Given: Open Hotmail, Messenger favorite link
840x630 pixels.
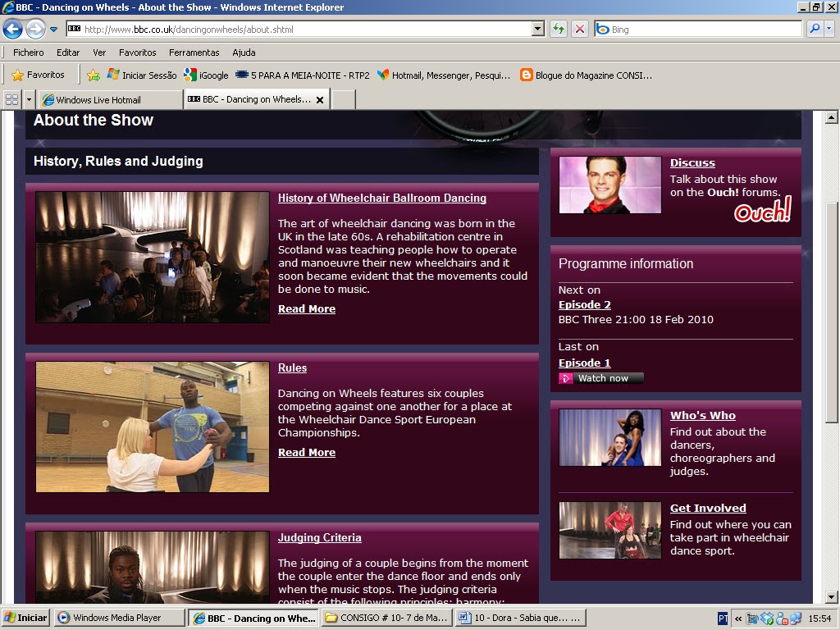Looking at the screenshot, I should pos(444,75).
